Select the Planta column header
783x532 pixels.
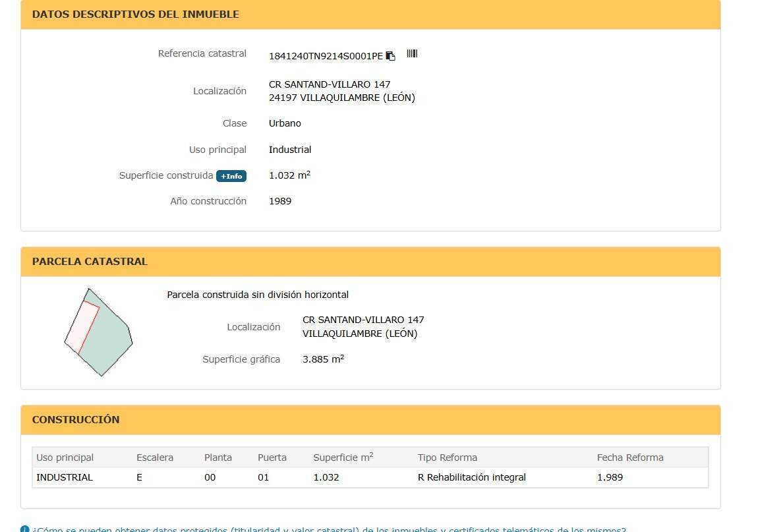(x=218, y=458)
